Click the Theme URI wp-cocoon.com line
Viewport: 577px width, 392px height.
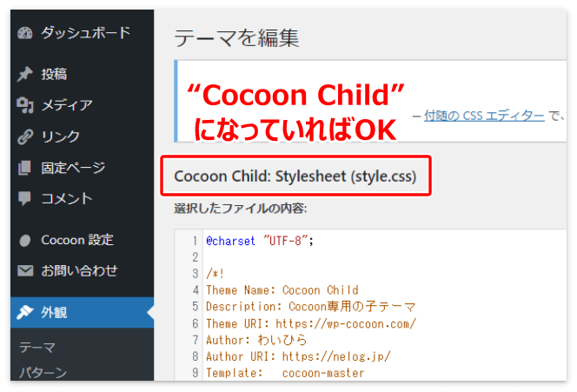311,324
